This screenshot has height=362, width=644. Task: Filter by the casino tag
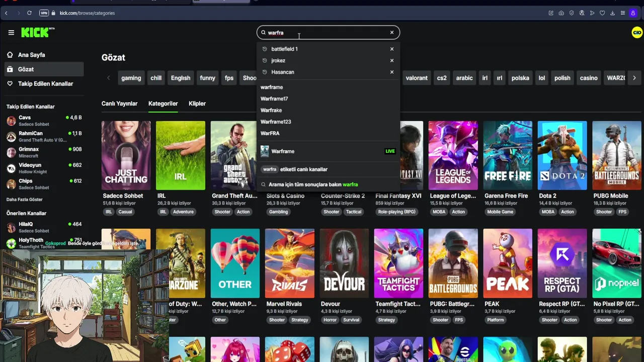tap(589, 78)
